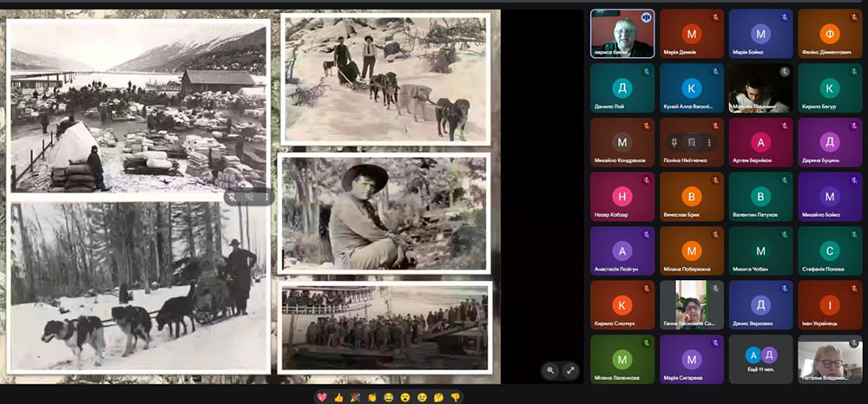
Task: Click the active speaker's video tile
Action: 622,34
